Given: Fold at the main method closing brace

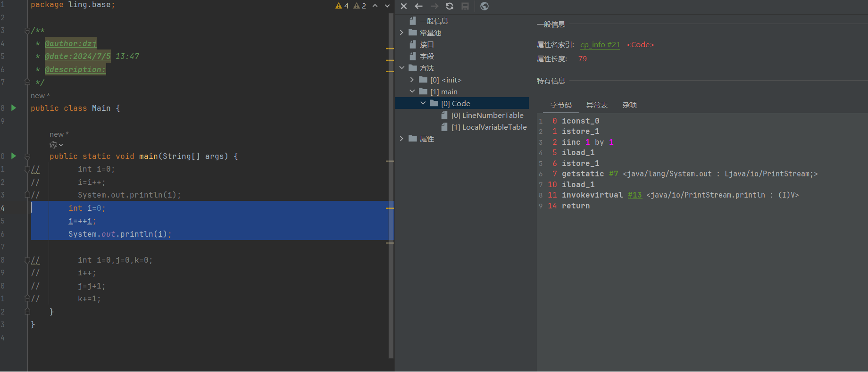Looking at the screenshot, I should tap(27, 312).
